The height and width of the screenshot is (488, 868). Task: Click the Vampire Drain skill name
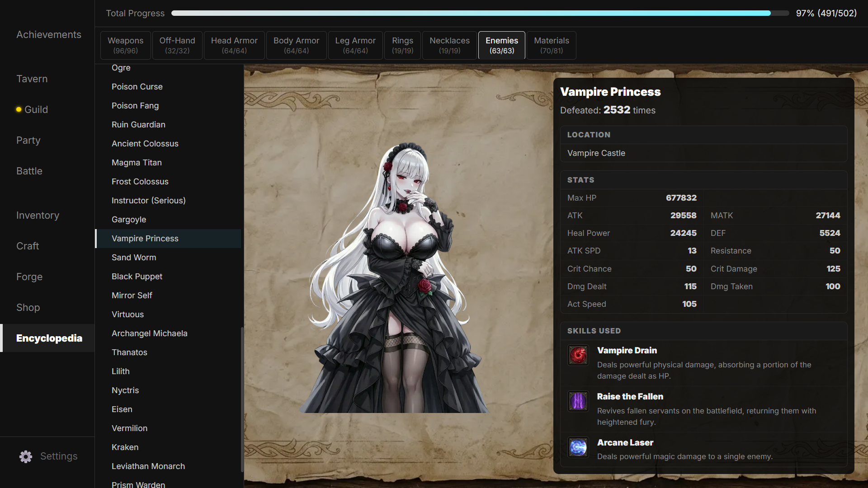(627, 351)
